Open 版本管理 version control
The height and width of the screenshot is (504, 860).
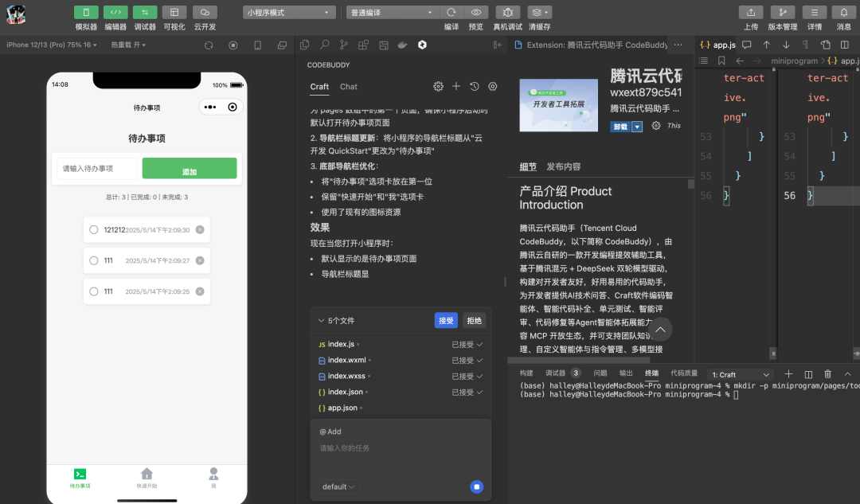pyautogui.click(x=783, y=12)
